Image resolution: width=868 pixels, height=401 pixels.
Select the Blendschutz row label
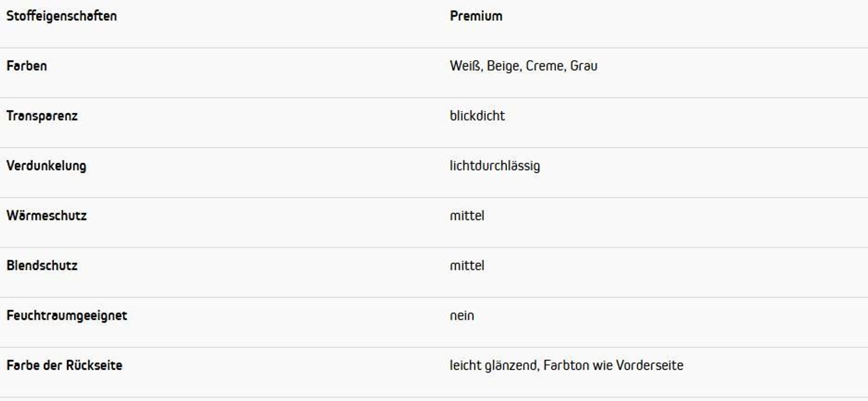point(42,266)
